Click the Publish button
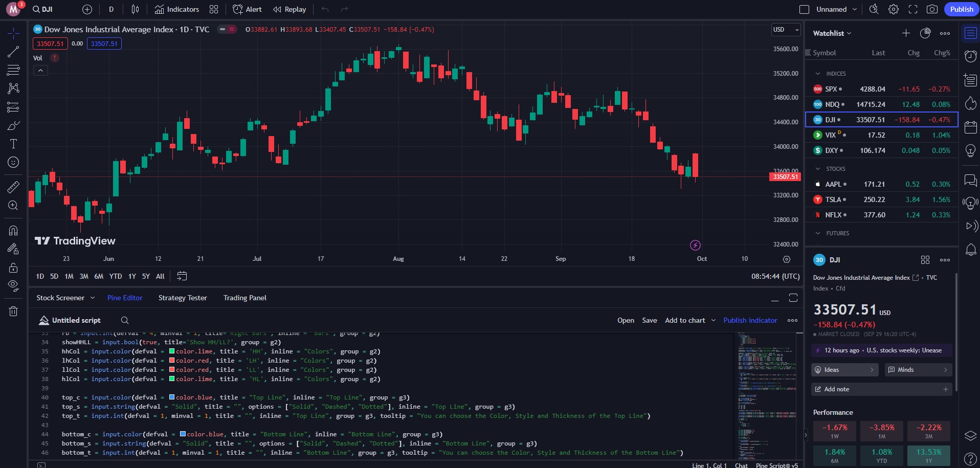980x468 pixels. click(x=961, y=9)
